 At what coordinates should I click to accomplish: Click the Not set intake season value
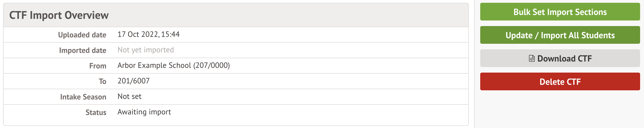tap(129, 96)
